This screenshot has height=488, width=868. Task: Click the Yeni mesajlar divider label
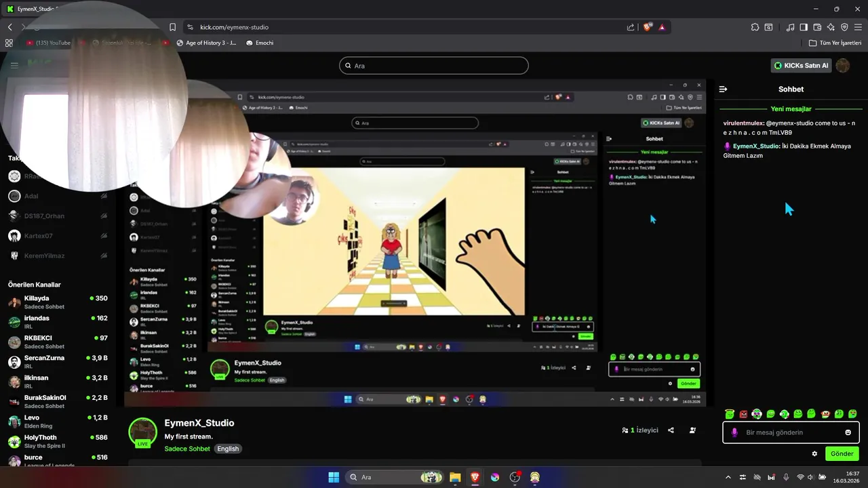[791, 108]
